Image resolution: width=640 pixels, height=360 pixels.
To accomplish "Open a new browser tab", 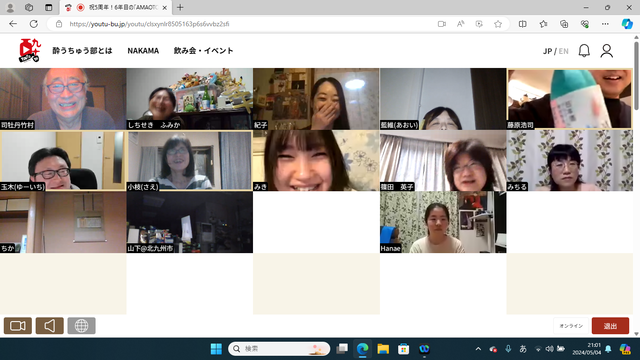I will point(180,7).
